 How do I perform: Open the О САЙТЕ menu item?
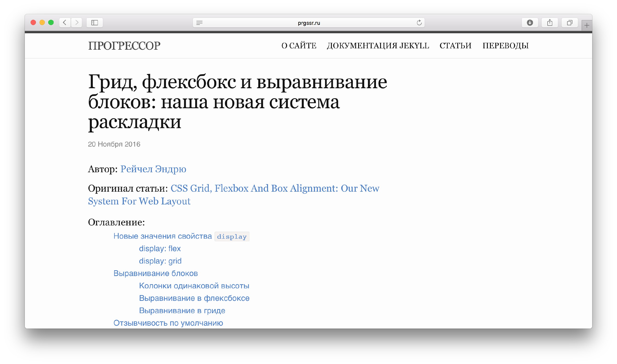[x=299, y=46]
